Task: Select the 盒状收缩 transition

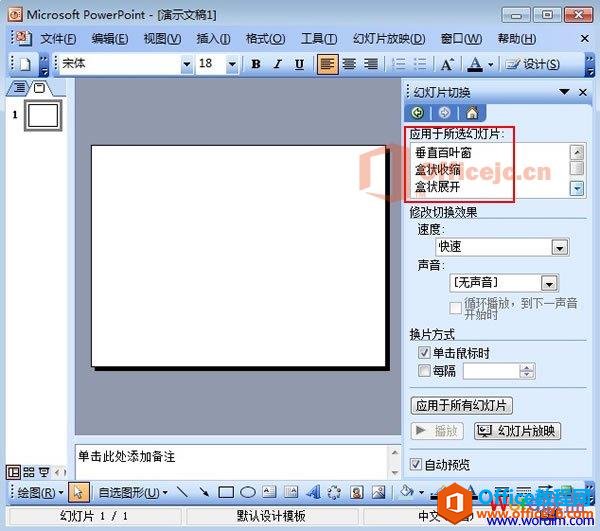Action: pos(437,169)
